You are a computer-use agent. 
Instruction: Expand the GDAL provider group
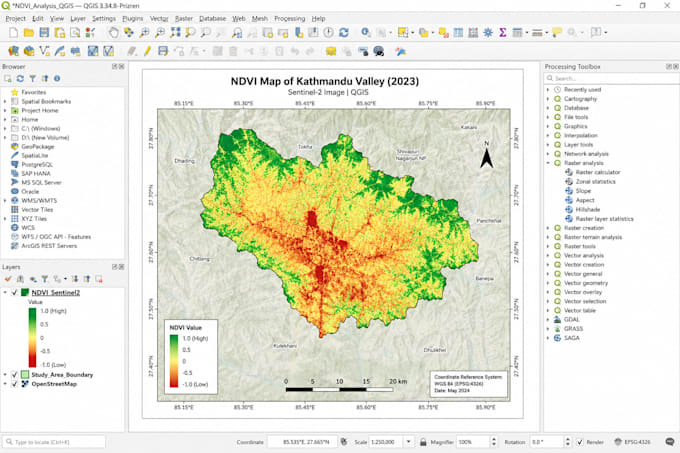[548, 319]
